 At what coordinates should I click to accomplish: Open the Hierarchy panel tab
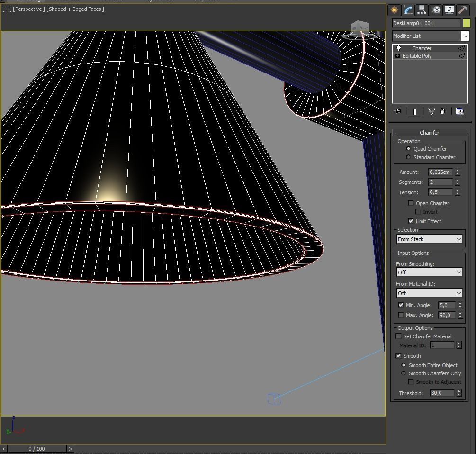coord(422,10)
